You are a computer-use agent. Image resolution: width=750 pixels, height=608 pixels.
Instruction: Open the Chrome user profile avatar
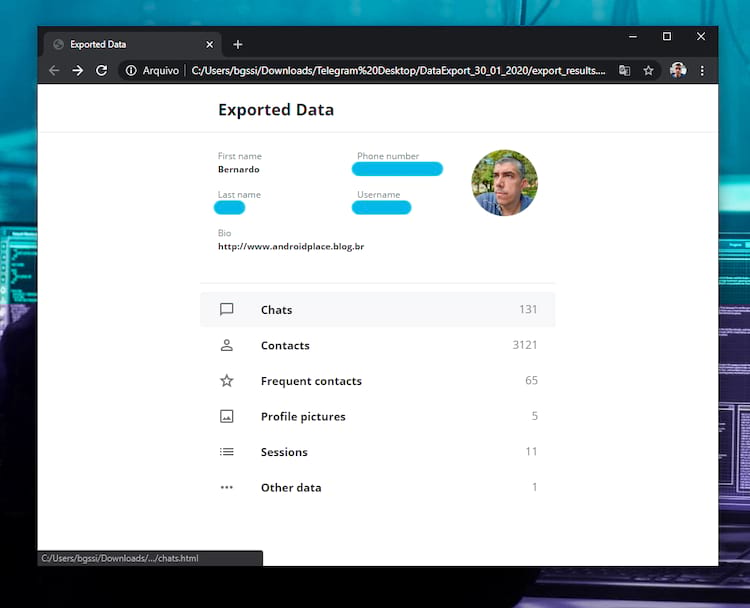pyautogui.click(x=678, y=71)
